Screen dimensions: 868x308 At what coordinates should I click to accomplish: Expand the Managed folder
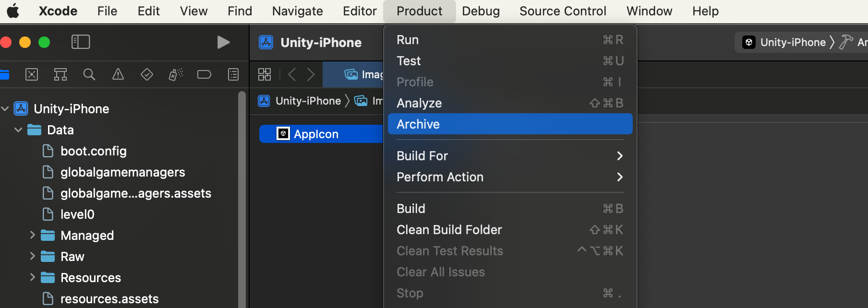(x=32, y=235)
